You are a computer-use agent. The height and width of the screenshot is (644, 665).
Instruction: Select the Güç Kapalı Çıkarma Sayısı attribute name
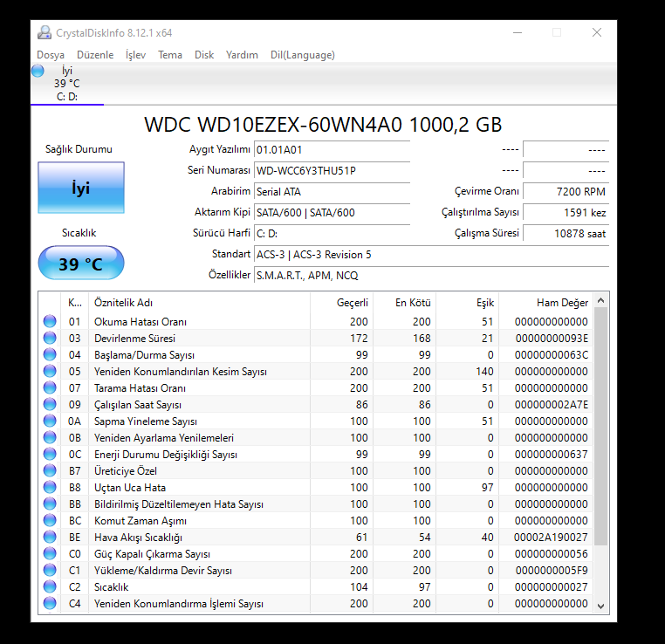coord(152,554)
